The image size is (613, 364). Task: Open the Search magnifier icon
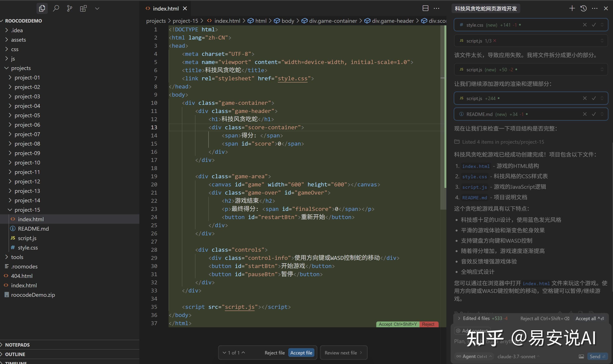point(56,8)
